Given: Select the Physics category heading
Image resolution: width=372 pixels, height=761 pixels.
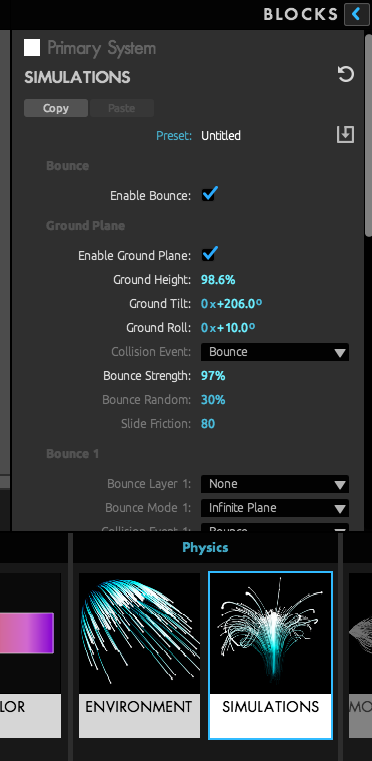Looking at the screenshot, I should [205, 547].
